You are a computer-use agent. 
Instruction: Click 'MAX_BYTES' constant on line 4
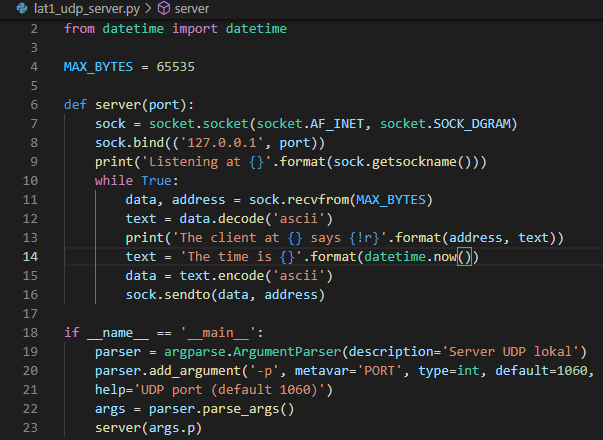[98, 67]
